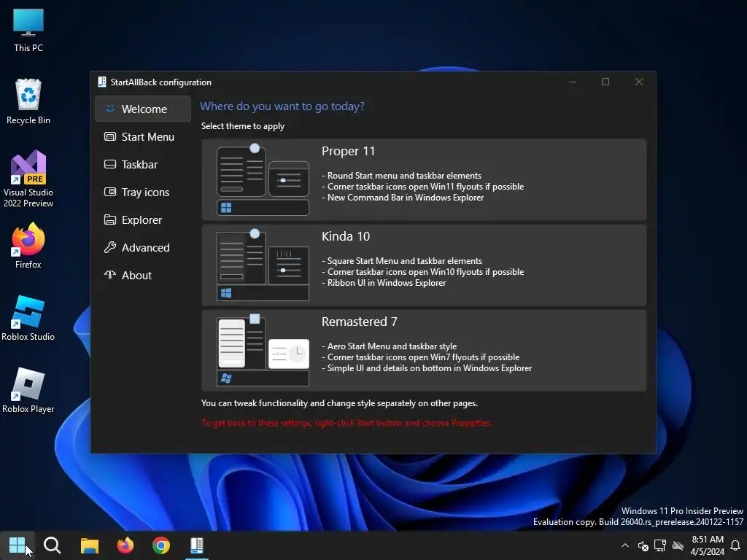This screenshot has height=560, width=747.
Task: Open the About page
Action: tap(143, 275)
